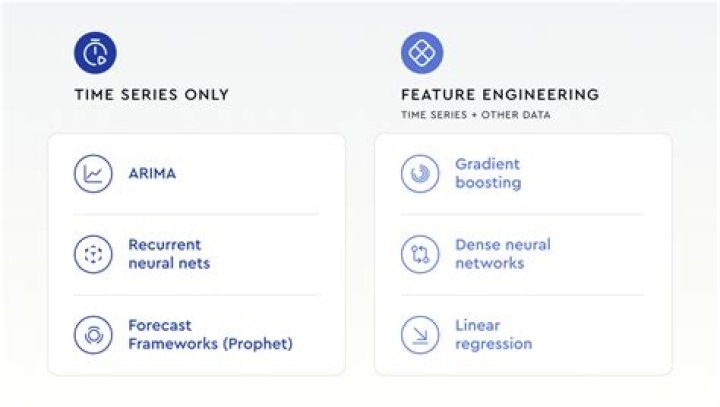The image size is (720, 407).
Task: Click the TIME SERIES + OTHER DATA subtitle
Action: [475, 115]
